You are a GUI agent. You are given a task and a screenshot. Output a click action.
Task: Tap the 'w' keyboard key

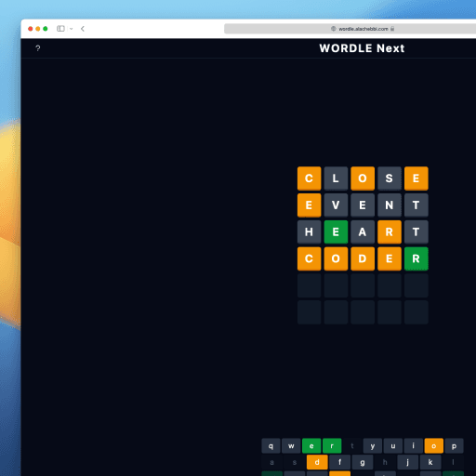click(291, 446)
